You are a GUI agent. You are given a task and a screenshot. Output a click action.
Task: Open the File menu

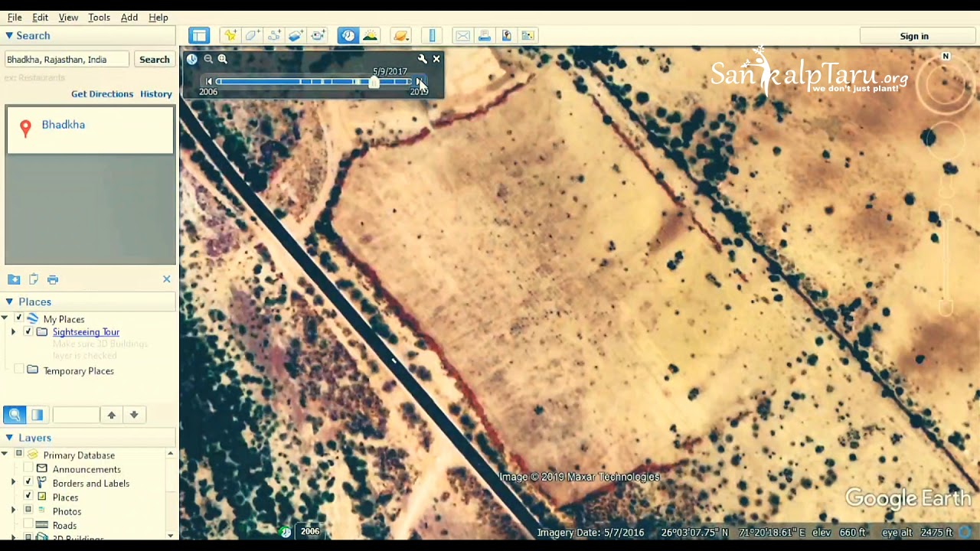(x=15, y=17)
